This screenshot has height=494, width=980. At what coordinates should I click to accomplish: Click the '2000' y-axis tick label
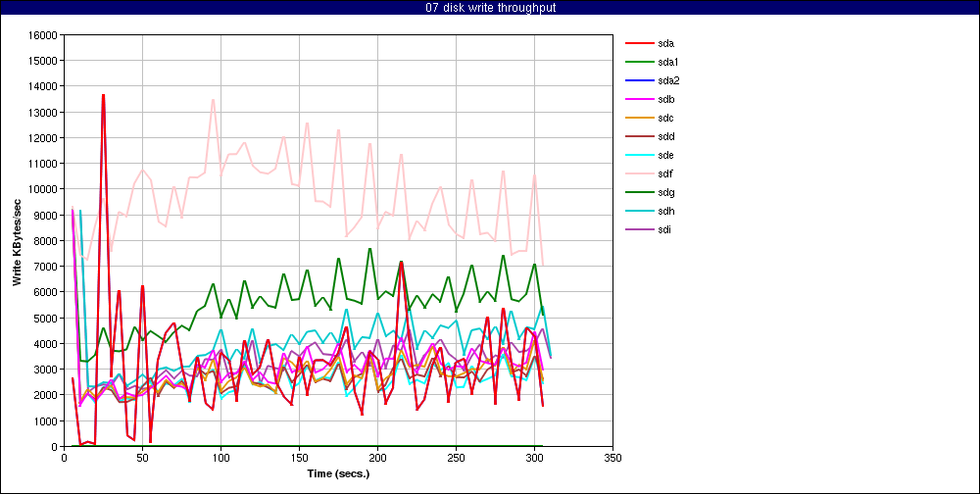coord(46,395)
